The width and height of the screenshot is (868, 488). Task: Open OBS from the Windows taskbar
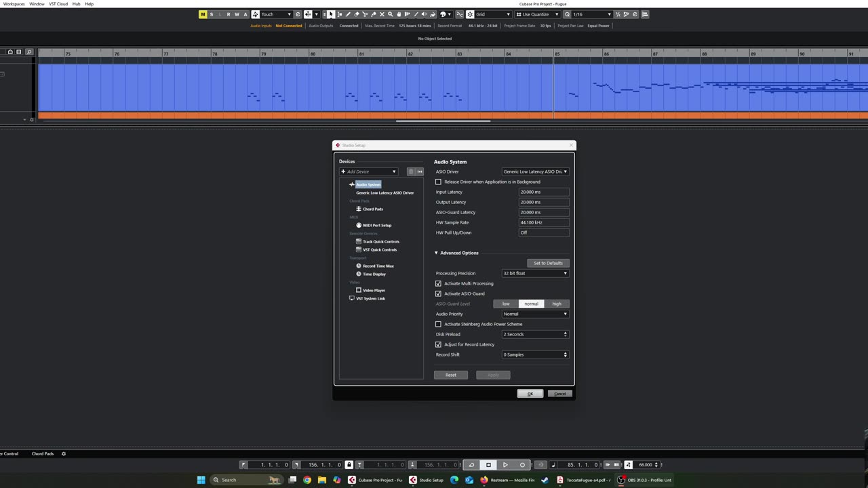(644, 480)
